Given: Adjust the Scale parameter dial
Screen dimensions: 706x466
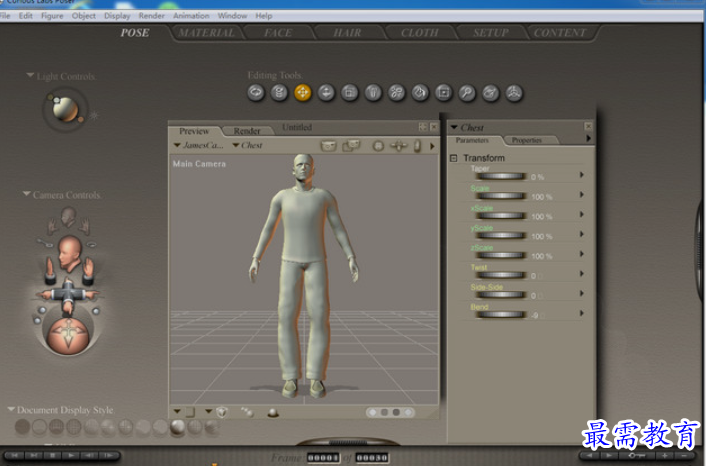Looking at the screenshot, I should (501, 196).
